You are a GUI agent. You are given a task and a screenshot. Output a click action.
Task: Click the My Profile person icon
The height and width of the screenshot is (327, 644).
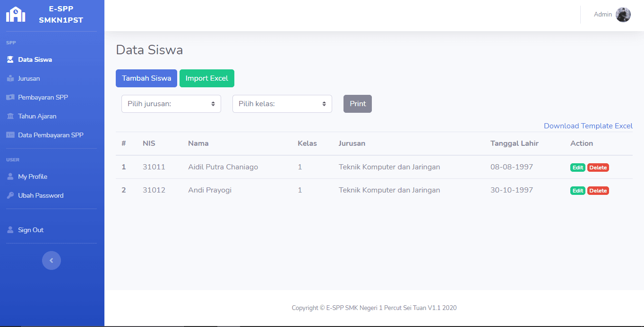pos(10,176)
